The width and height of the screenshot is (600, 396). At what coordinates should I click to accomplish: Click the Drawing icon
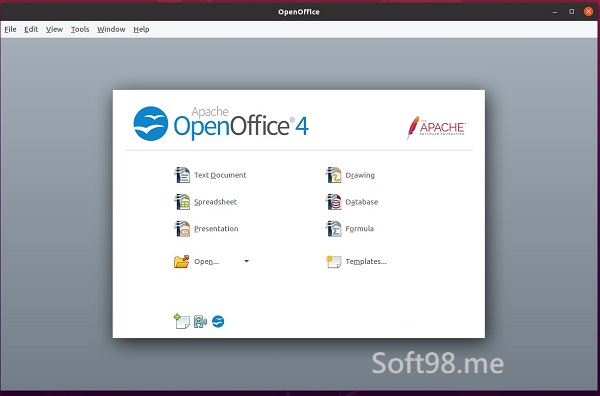click(x=334, y=175)
